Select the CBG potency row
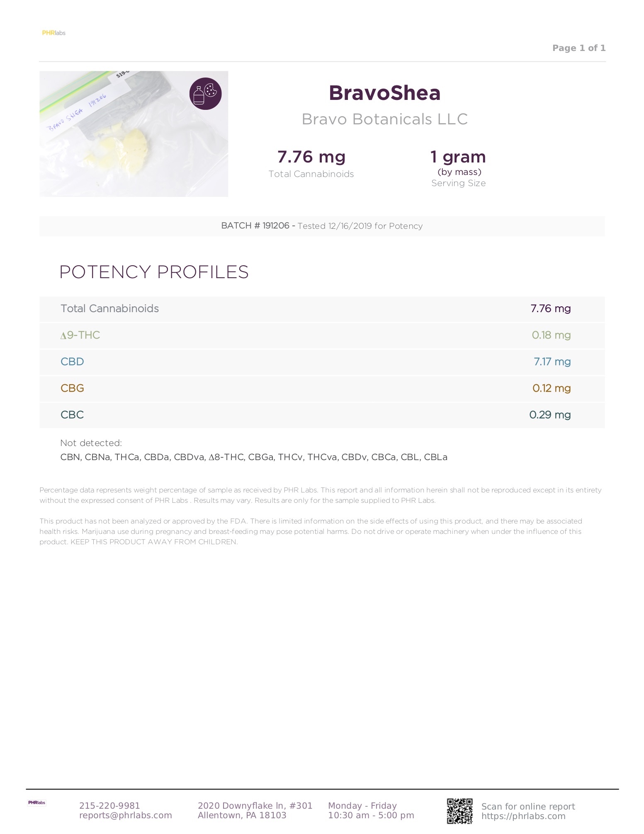644x834 pixels. tap(322, 388)
